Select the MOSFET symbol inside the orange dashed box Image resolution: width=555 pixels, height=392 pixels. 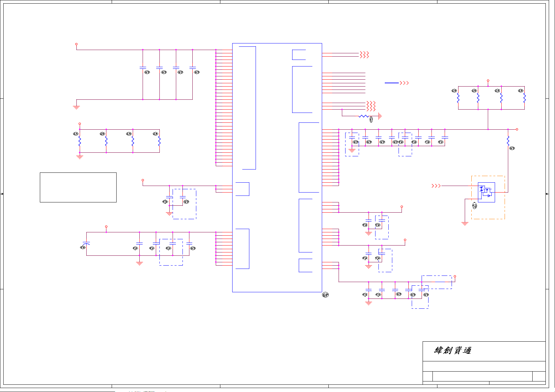486,192
